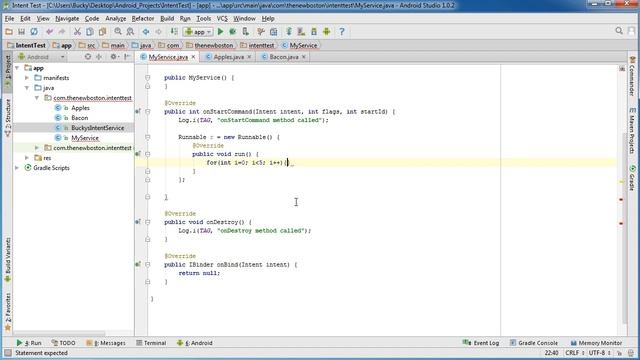Expand the second com.thenewboston.intenttest package

tap(37, 148)
